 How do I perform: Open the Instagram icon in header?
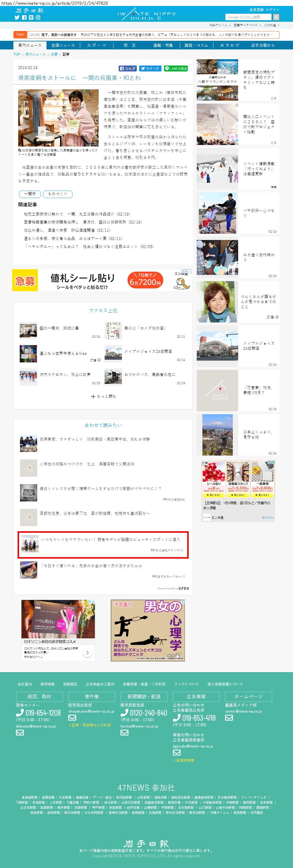point(38,18)
